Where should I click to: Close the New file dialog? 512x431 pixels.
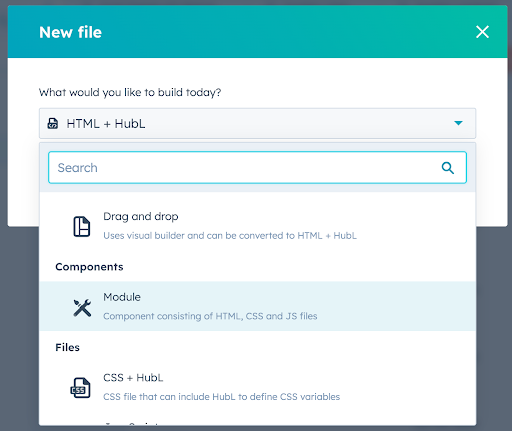(x=482, y=32)
